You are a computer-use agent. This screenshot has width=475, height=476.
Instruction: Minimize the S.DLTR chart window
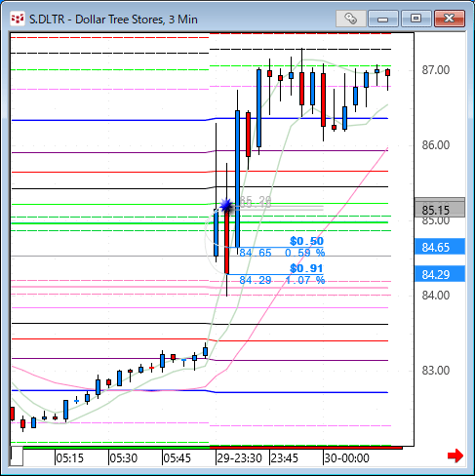coord(383,19)
